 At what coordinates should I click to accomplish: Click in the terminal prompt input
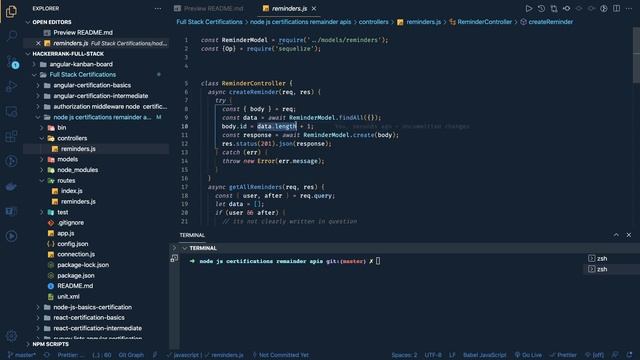[378, 261]
